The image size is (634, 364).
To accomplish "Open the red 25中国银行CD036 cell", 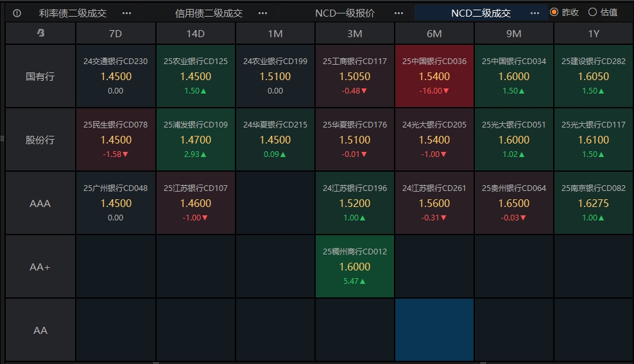I will point(434,76).
